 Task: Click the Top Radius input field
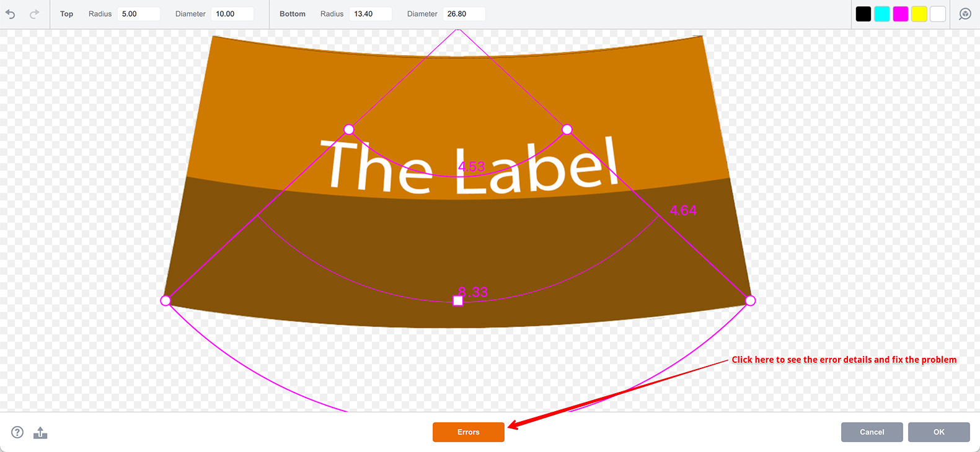pyautogui.click(x=138, y=14)
